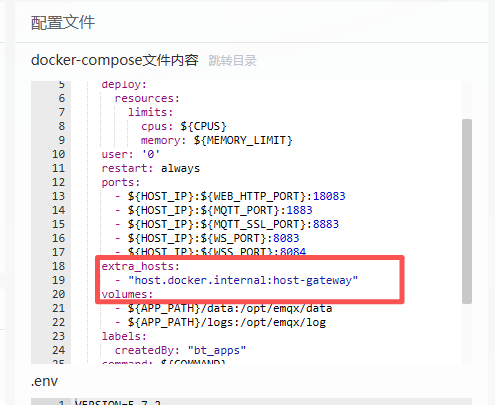Image resolution: width=495 pixels, height=405 pixels.
Task: Click the MQTT_PORT 1883 port mapping line
Action: [x=214, y=210]
